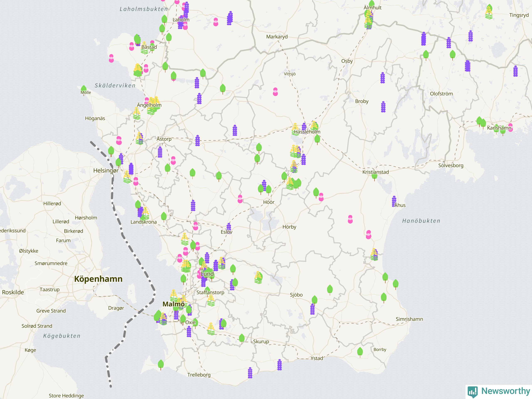532x399 pixels.
Task: Click the pink flower marker west of Höör
Action: click(240, 199)
